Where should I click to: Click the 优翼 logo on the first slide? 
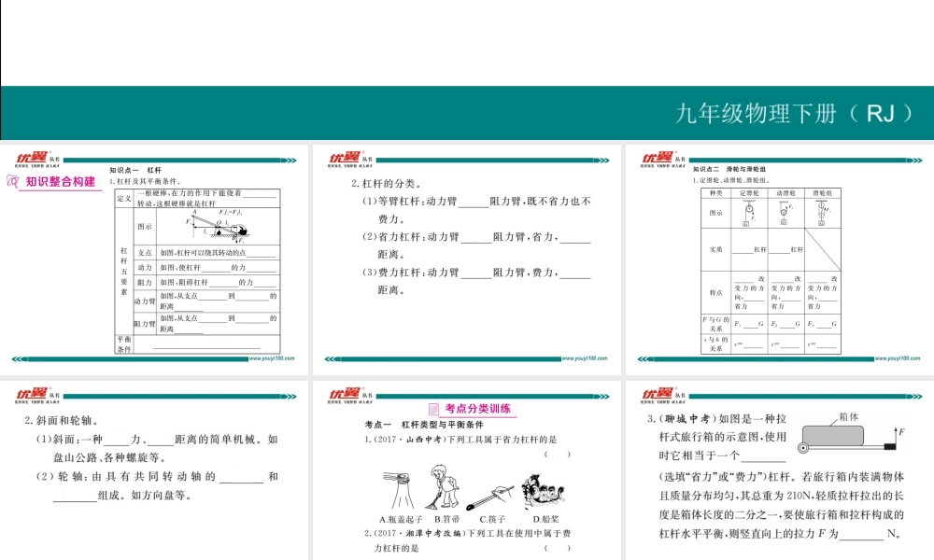click(x=33, y=159)
